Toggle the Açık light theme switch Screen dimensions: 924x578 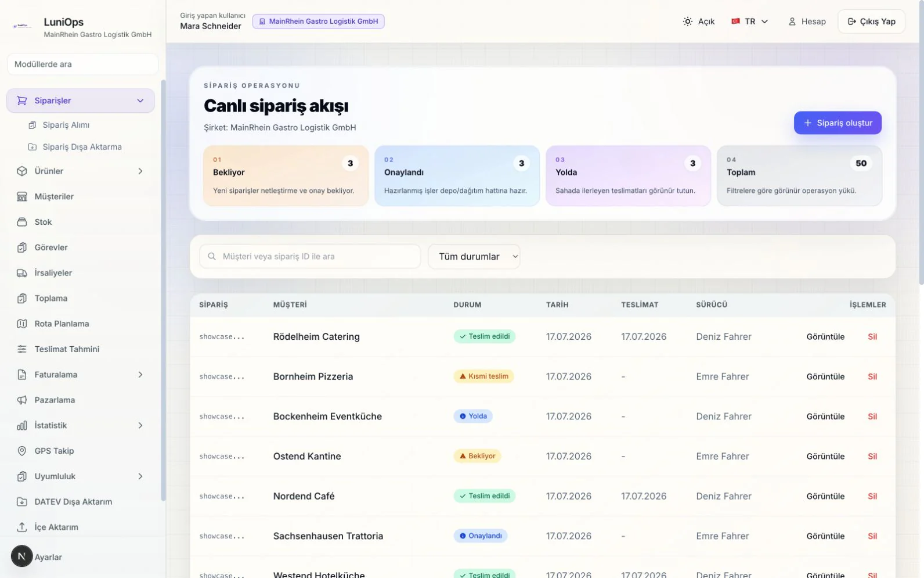(x=699, y=21)
